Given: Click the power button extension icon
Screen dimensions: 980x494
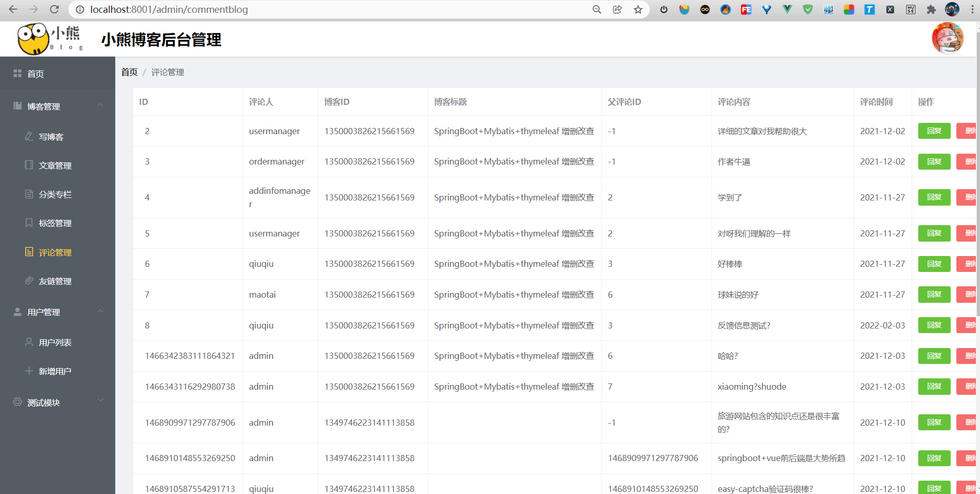Looking at the screenshot, I should coord(664,9).
